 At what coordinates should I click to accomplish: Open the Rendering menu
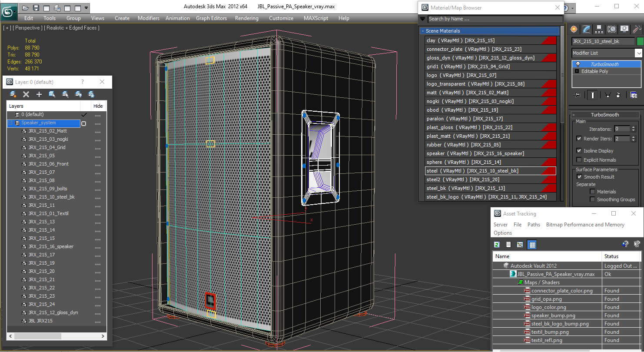247,18
